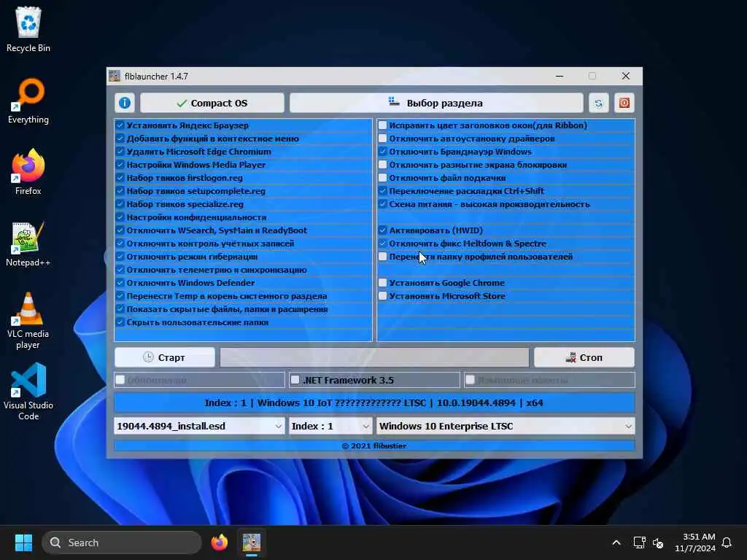Uncheck Отключить телеметрию и синхронизацию
Image resolution: width=747 pixels, height=560 pixels.
pos(120,270)
